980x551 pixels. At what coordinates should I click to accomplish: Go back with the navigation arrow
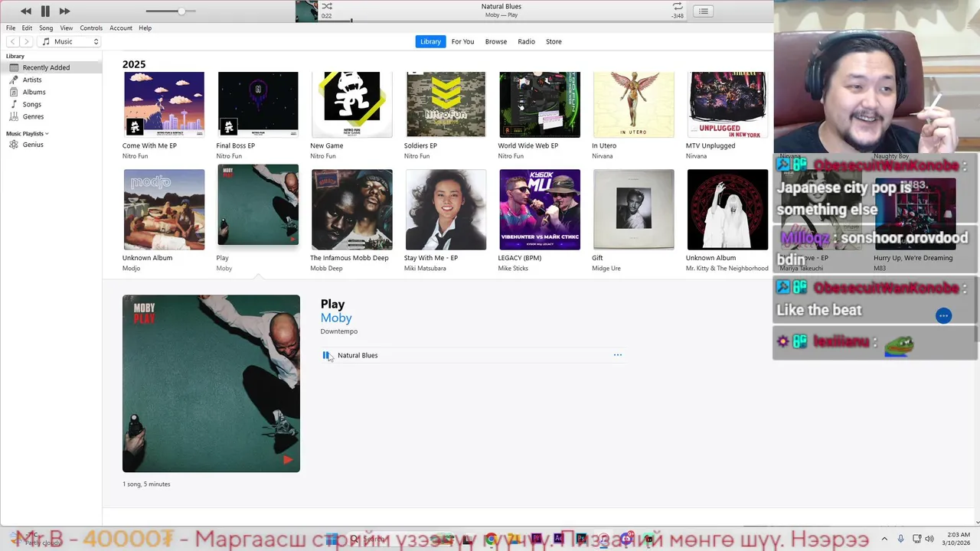(x=12, y=41)
